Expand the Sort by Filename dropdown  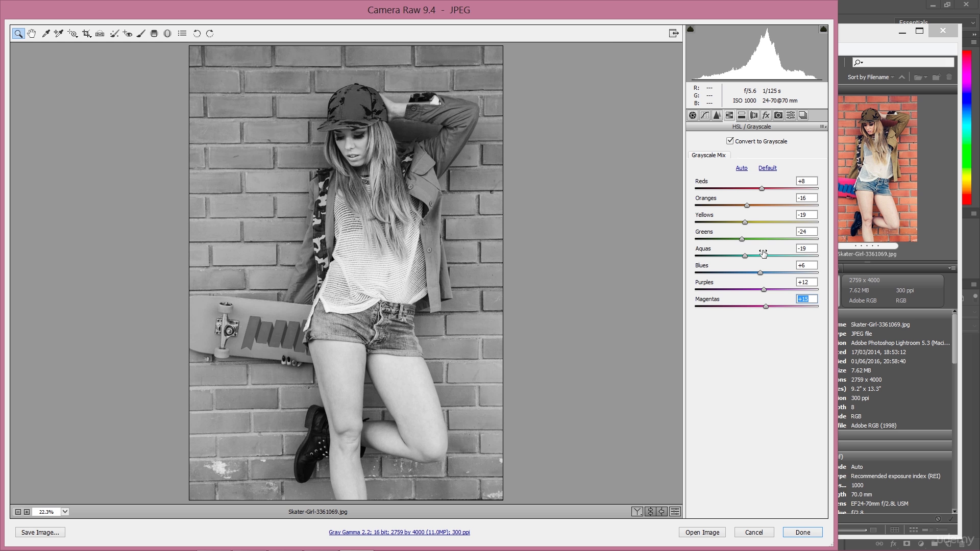(871, 77)
